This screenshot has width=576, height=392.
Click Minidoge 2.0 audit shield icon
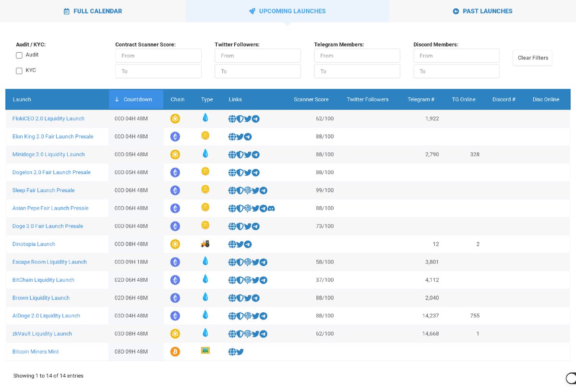[x=240, y=154]
